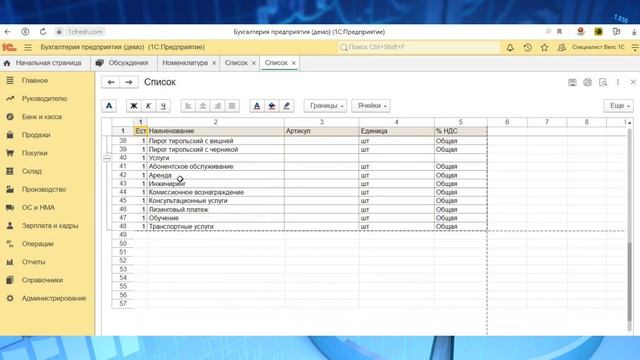Toggle underline (Ч) formatting
640x360 pixels.
click(163, 106)
